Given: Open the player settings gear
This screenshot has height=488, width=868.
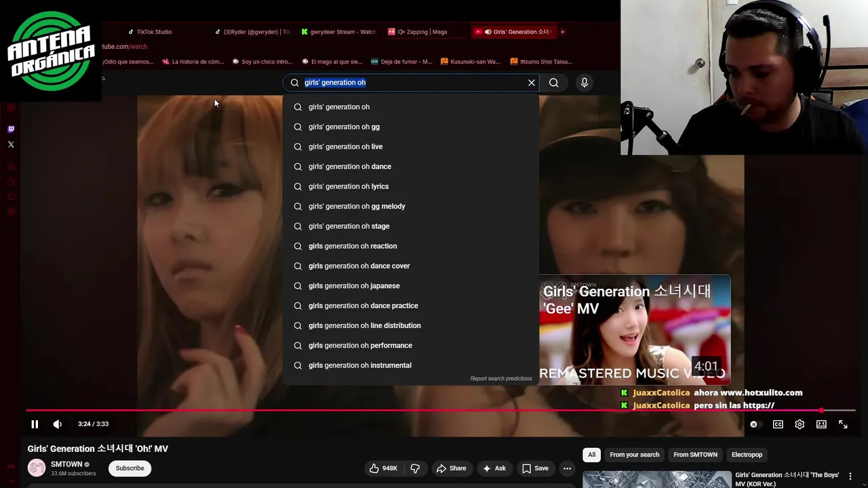Looking at the screenshot, I should 800,424.
